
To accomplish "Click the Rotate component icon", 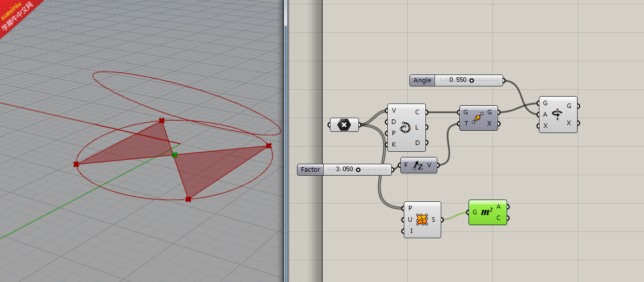I will [557, 114].
